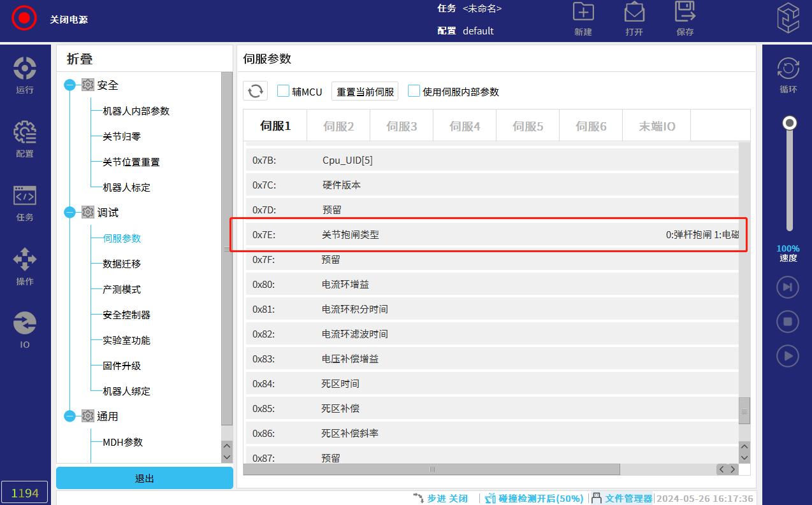Toggle the 循环 (Loop) mode icon
Viewport: 812px width, 505px height.
coord(788,69)
